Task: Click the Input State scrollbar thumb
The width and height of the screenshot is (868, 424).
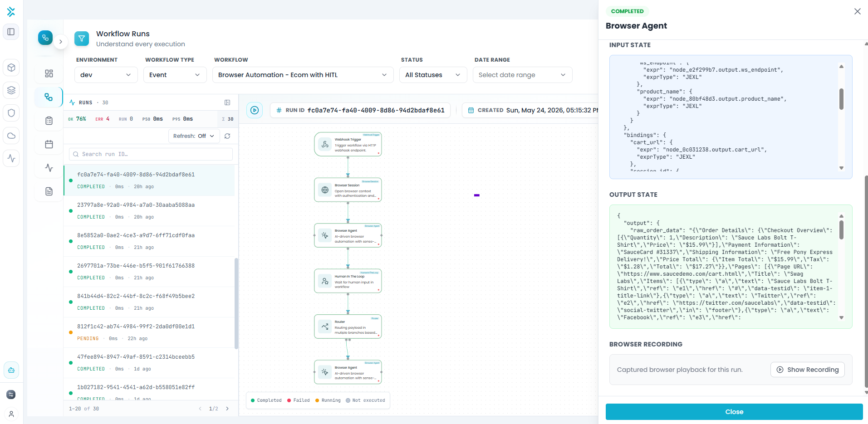Action: pos(841,98)
